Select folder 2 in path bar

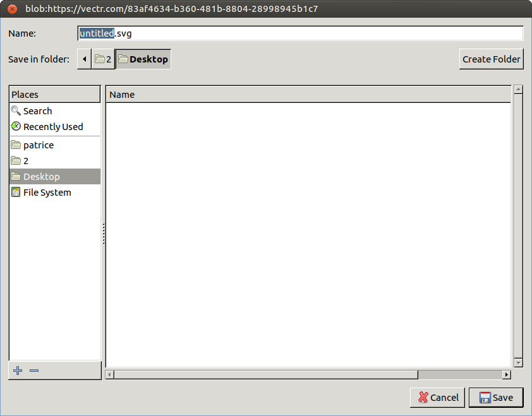[104, 59]
